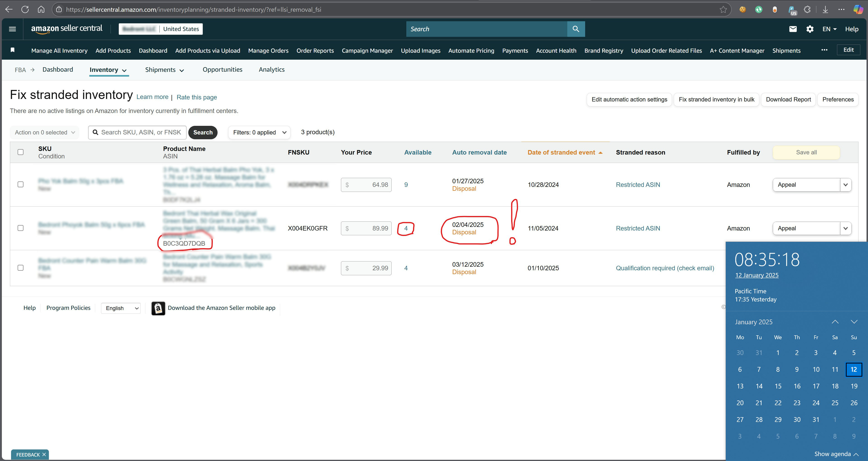Click the green circular extension icon
Viewport: 868px width, 461px height.
759,9
